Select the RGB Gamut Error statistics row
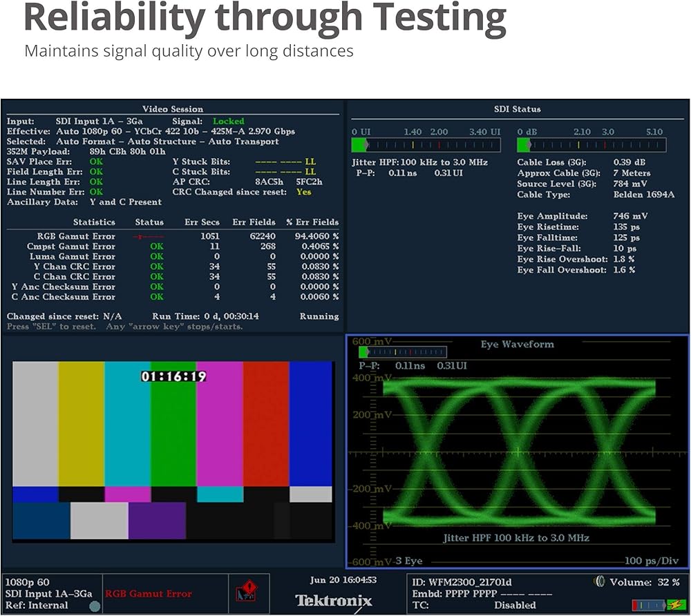691x616 pixels. 173,236
